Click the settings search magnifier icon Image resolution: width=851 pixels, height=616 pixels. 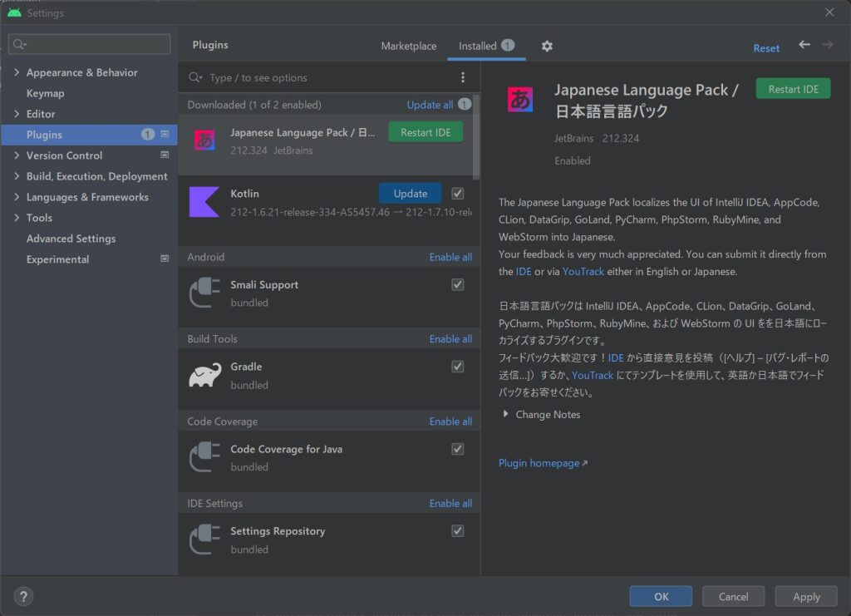pos(19,44)
